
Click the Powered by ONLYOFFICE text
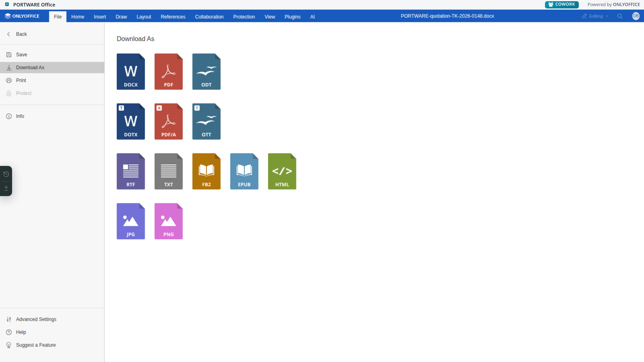click(x=613, y=4)
